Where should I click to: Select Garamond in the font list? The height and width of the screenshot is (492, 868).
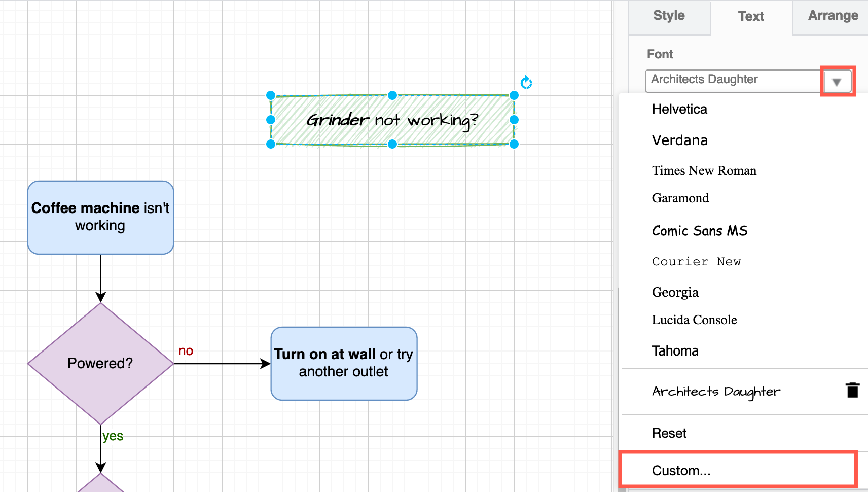680,198
